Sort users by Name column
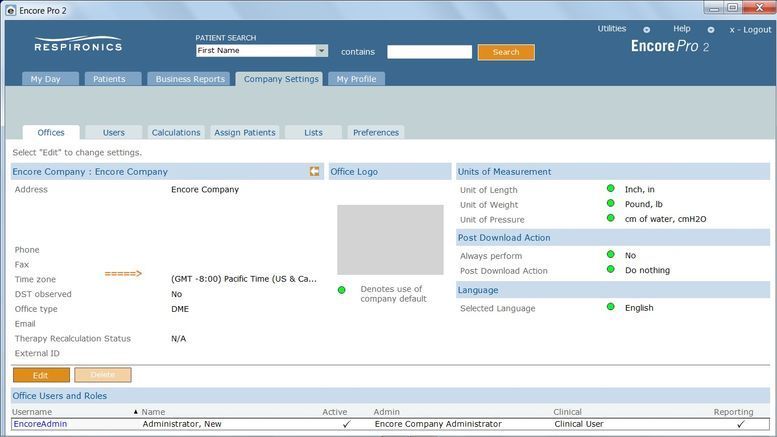This screenshot has height=437, width=777. pyautogui.click(x=152, y=411)
